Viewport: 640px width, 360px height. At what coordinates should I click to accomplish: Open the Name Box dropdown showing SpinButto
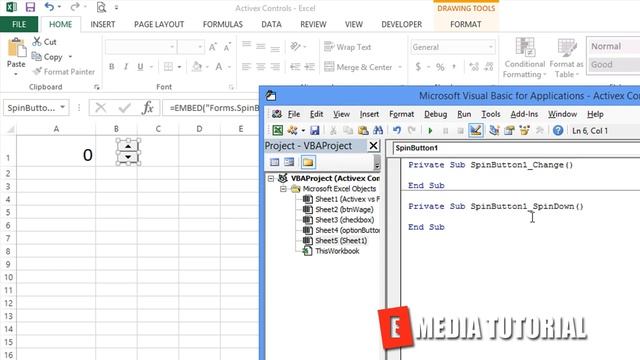click(x=62, y=107)
